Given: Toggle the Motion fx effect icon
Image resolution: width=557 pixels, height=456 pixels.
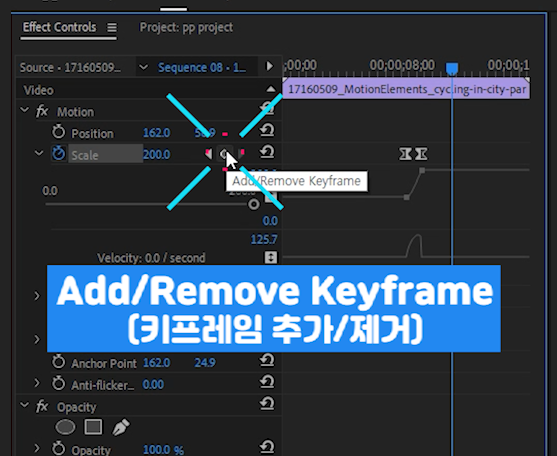Looking at the screenshot, I should pyautogui.click(x=42, y=111).
